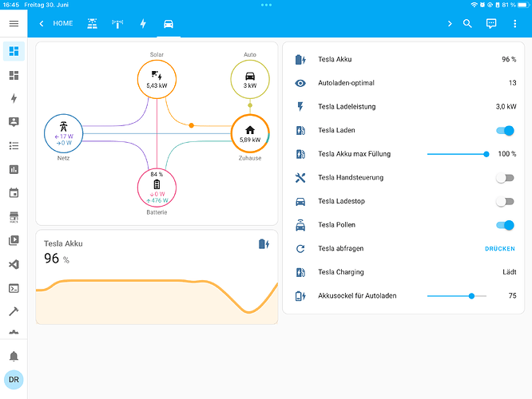Click the Autoladen-optimal eye icon
This screenshot has width=532, height=399.
click(300, 83)
